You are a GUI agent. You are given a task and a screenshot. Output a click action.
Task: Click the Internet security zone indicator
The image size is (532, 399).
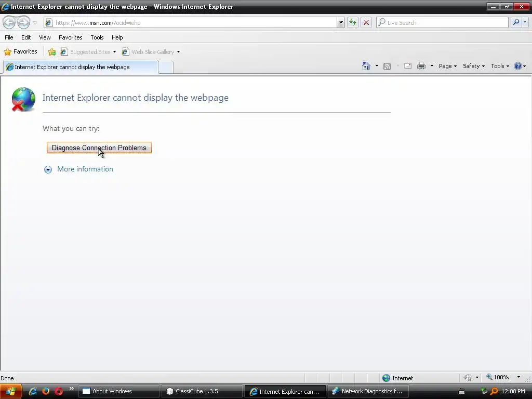pos(398,378)
